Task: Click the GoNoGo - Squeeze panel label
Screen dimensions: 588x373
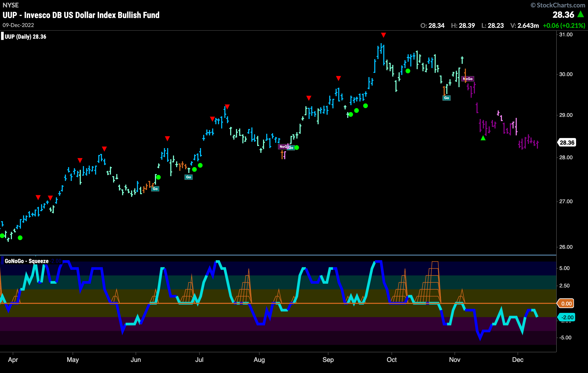Action: tap(26, 261)
